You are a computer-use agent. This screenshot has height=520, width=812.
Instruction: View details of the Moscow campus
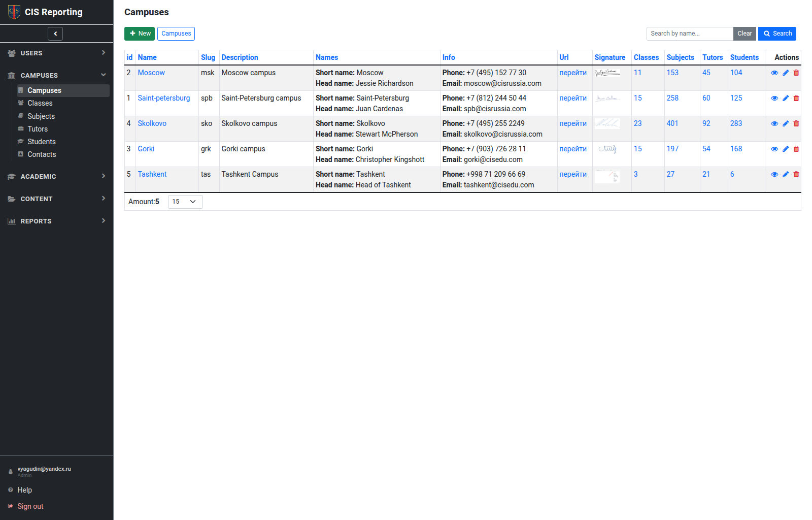coord(774,73)
